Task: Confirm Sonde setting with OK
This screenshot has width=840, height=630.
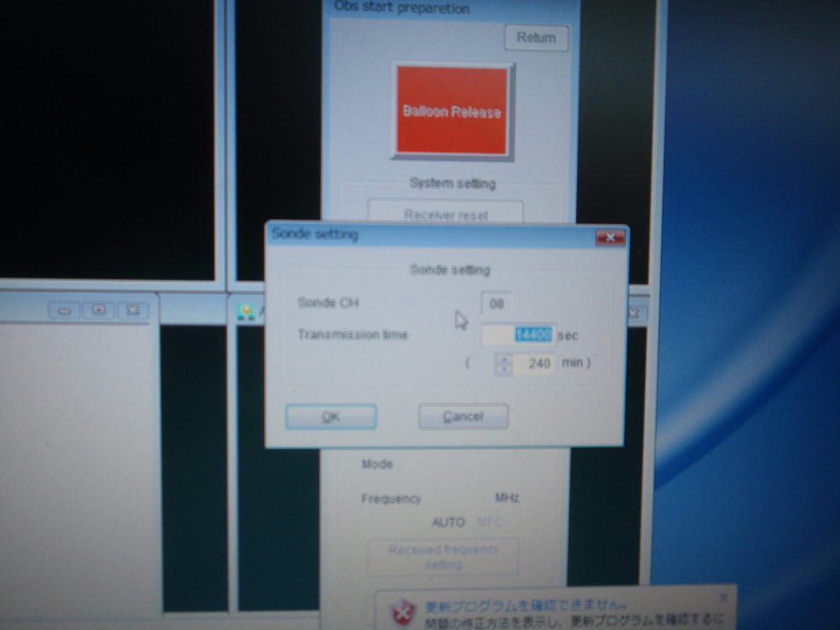Action: (331, 417)
